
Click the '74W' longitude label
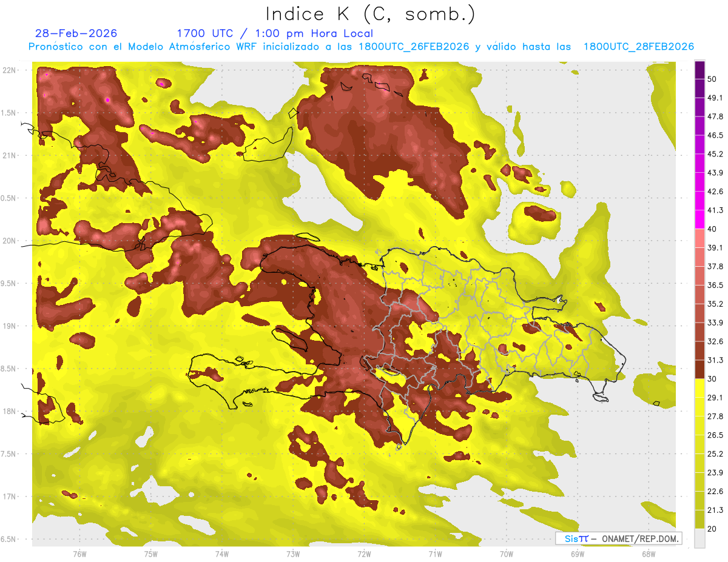click(222, 554)
